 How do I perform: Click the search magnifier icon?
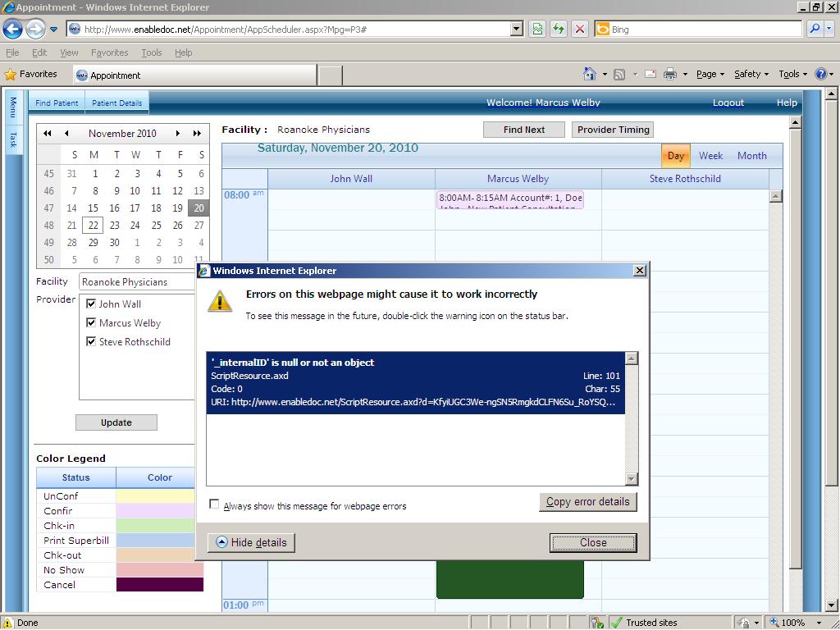[x=815, y=29]
